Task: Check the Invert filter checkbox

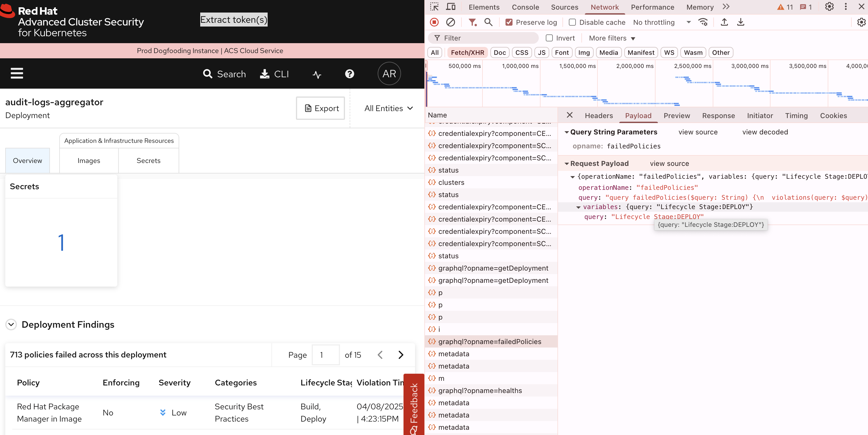Action: (549, 38)
